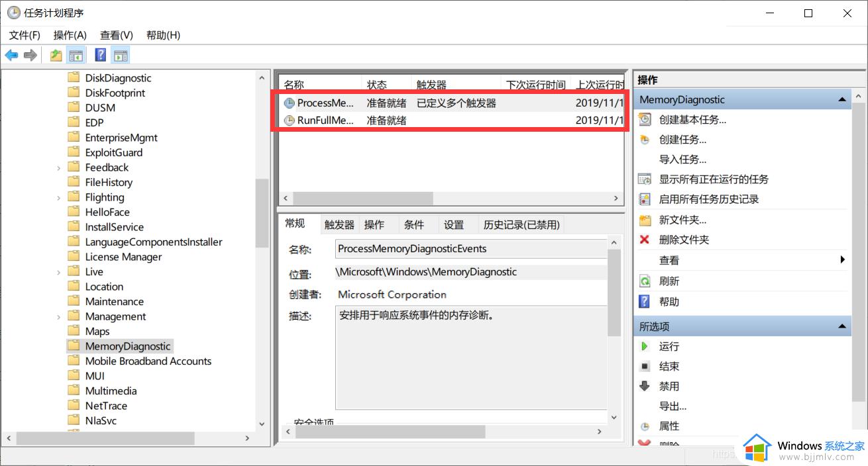Select the LanguageComponentsInstaller tree folder
This screenshot has height=466, width=868.
154,242
